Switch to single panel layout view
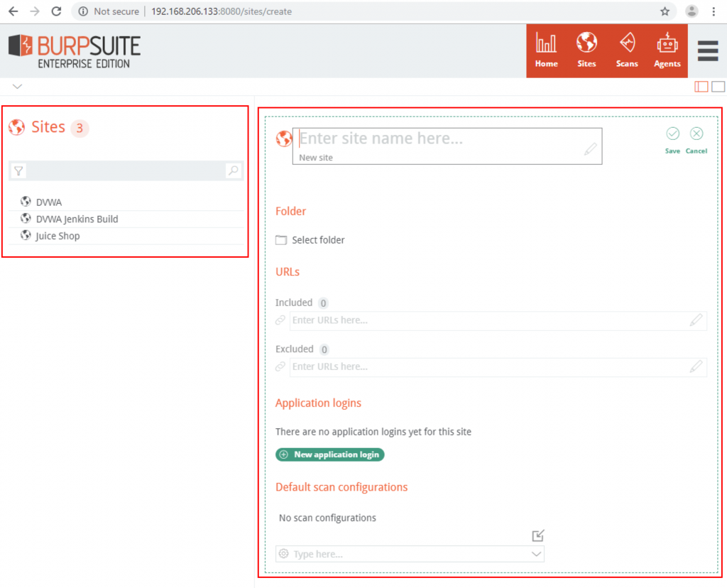The image size is (727, 588). (x=718, y=87)
